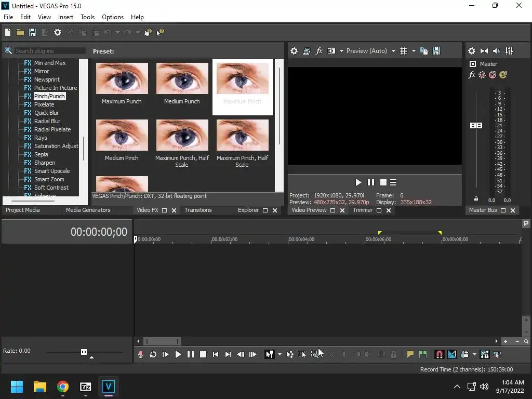Click the What's This help icon

click(x=160, y=32)
